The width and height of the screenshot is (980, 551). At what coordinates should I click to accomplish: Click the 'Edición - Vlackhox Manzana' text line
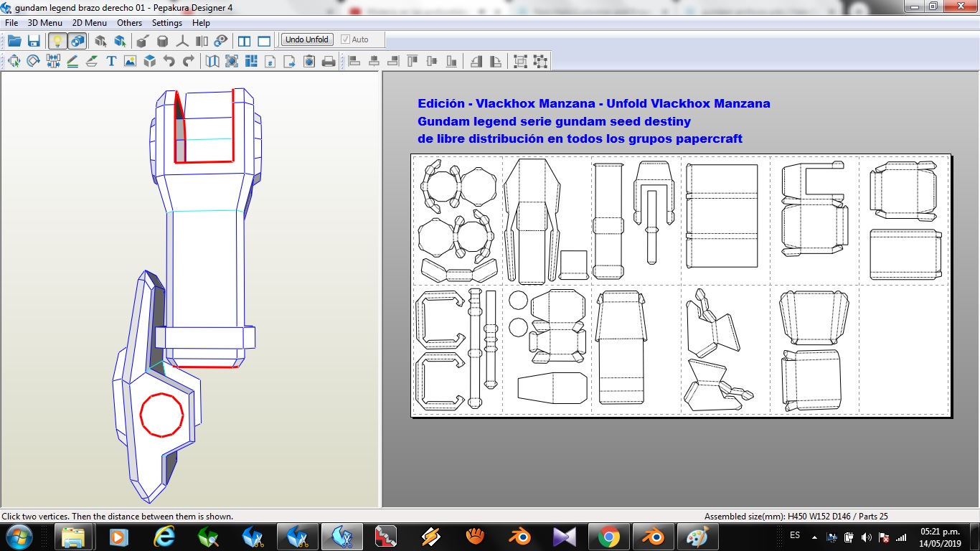pos(594,103)
